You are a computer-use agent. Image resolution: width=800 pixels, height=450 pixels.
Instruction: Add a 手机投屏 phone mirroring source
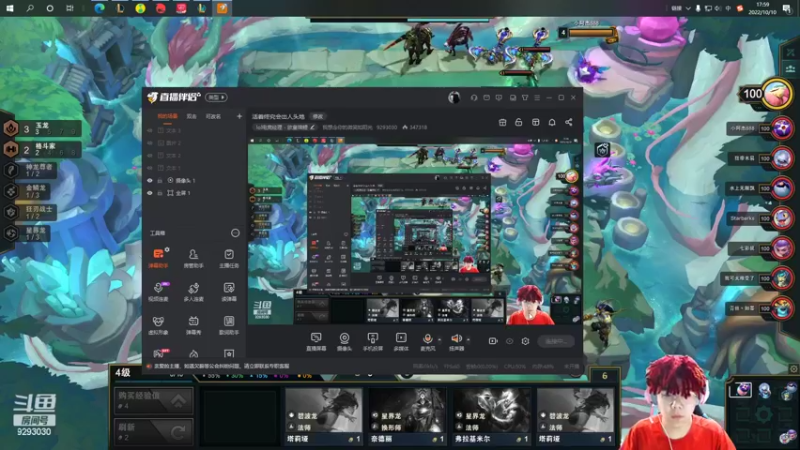(372, 341)
